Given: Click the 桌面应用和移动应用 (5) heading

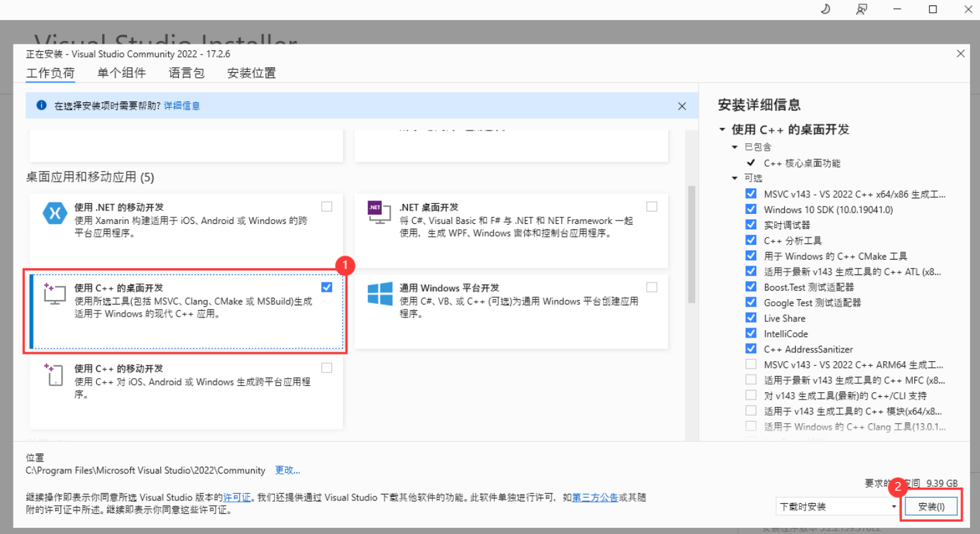Looking at the screenshot, I should tap(90, 178).
